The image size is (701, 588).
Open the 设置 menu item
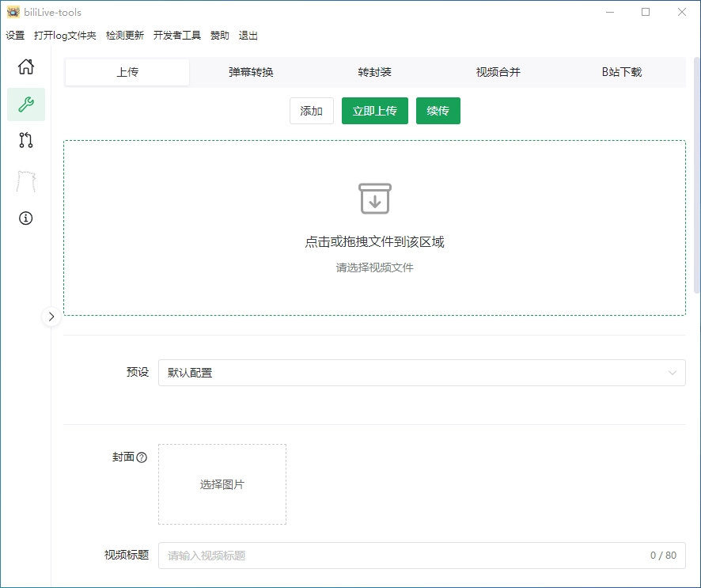[15, 36]
